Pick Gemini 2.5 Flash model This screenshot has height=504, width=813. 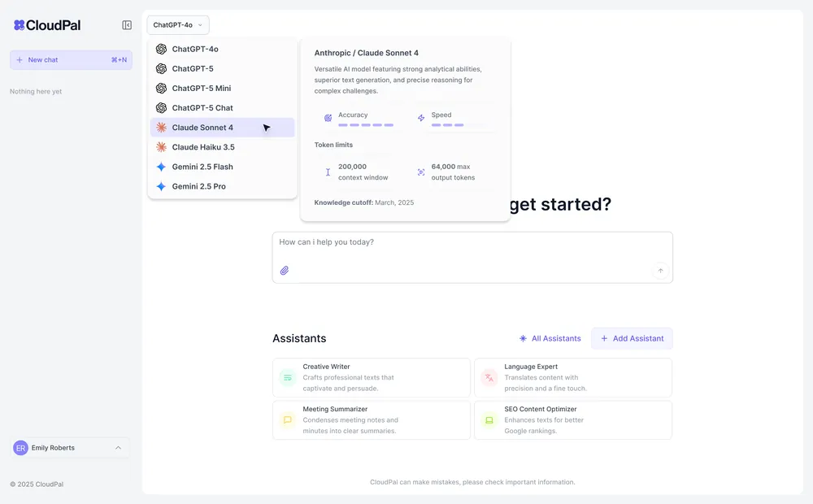pyautogui.click(x=223, y=167)
